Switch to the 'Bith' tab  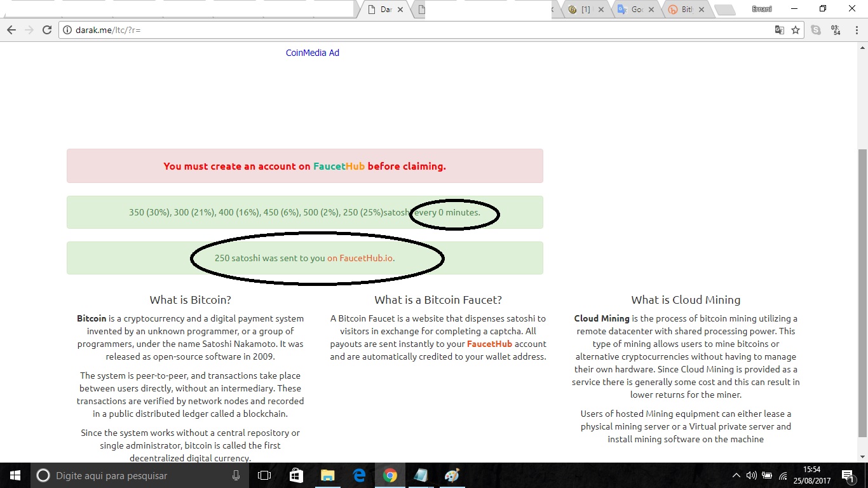tap(686, 10)
